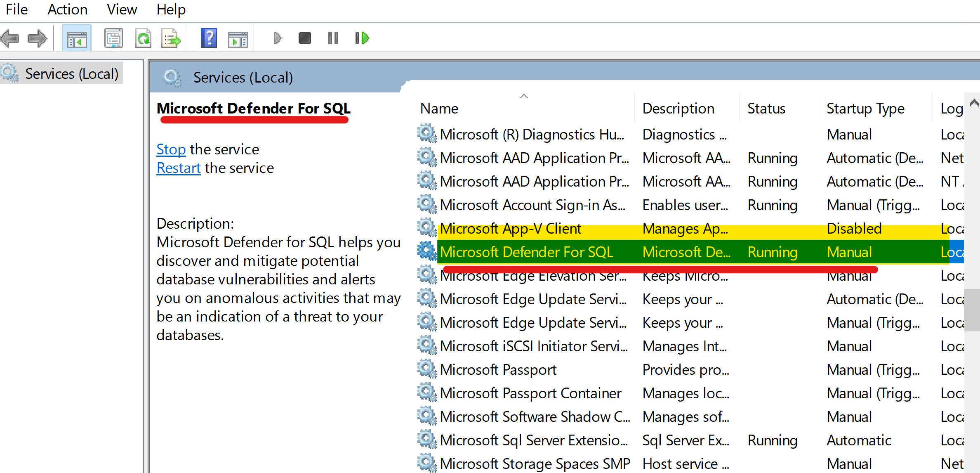Open the Properties toolbar icon
This screenshot has width=980, height=473.
click(113, 38)
